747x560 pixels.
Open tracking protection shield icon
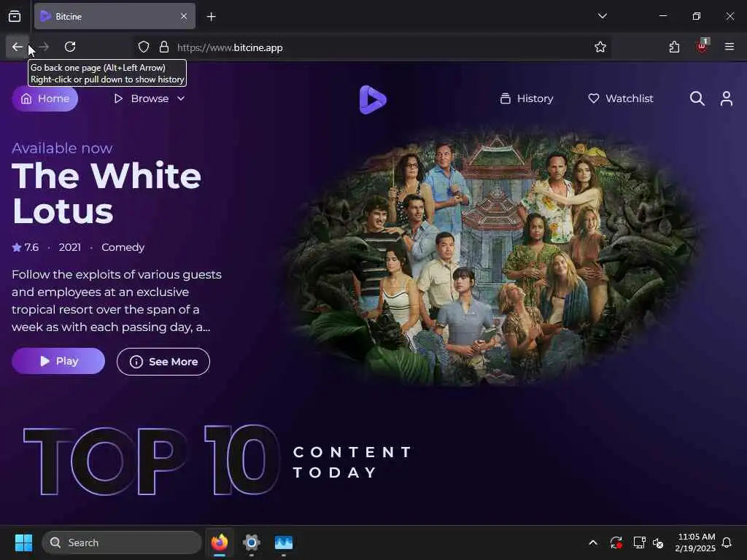click(x=144, y=47)
